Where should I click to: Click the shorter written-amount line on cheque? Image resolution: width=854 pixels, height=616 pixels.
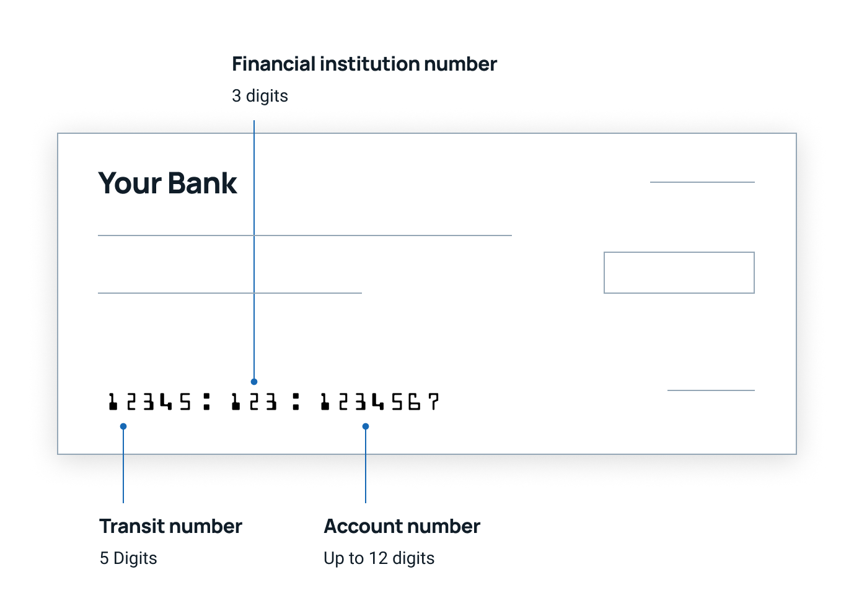coord(230,293)
